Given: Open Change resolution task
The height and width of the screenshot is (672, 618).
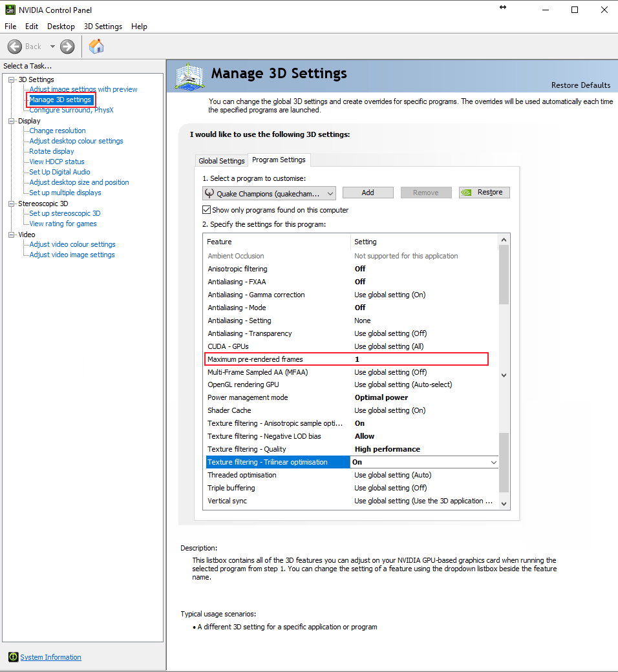Looking at the screenshot, I should [x=58, y=131].
